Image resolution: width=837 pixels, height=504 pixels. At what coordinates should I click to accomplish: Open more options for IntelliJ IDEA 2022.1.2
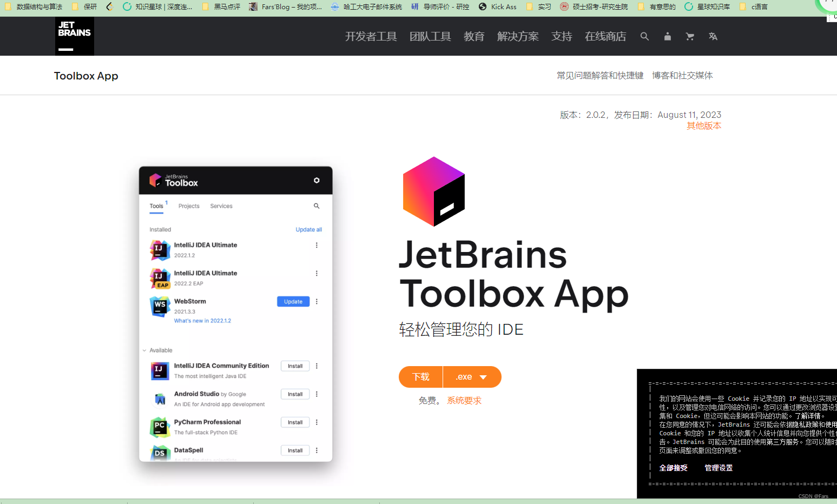[x=317, y=245]
